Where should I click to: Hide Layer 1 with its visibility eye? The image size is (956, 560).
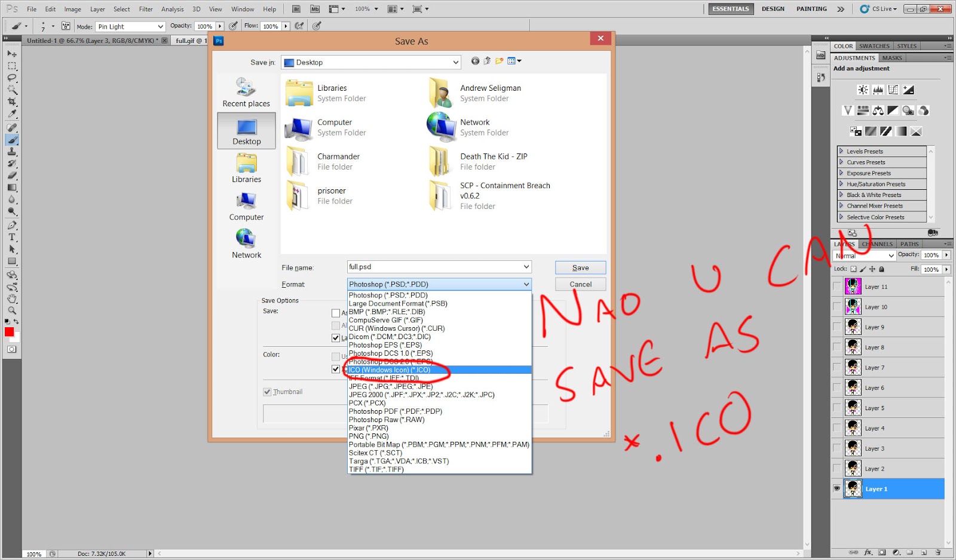coord(838,488)
